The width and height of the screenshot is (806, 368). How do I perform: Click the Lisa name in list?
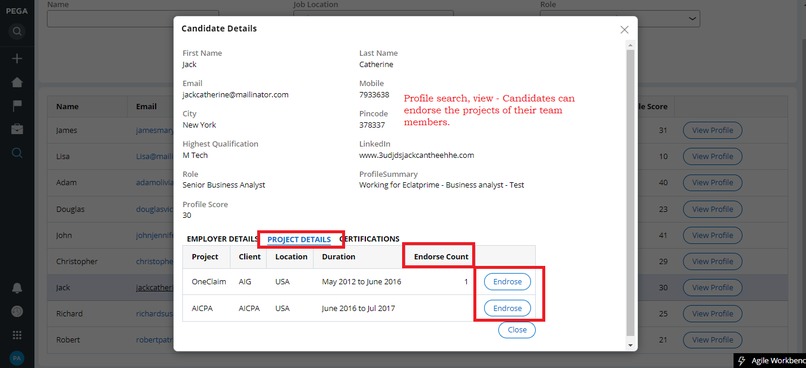coord(63,156)
